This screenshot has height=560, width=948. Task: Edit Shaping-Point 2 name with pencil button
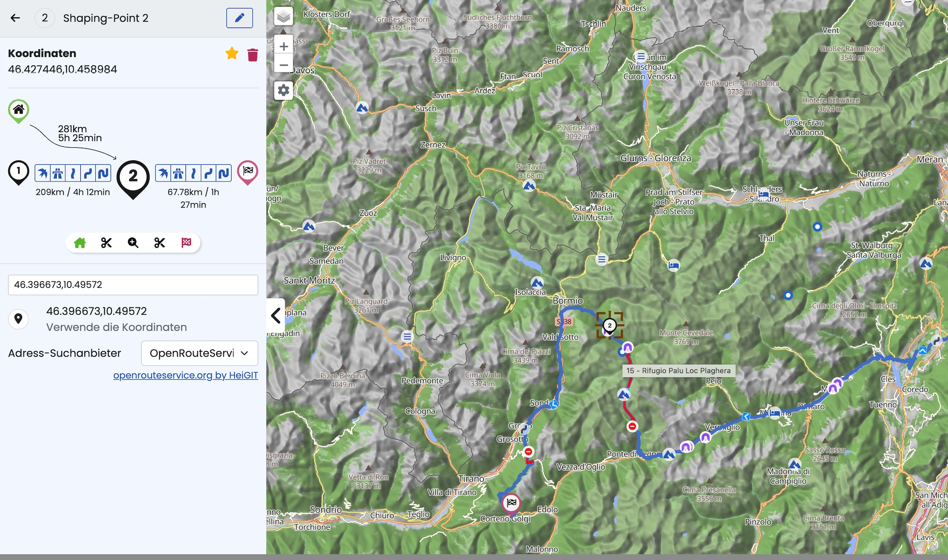tap(239, 18)
